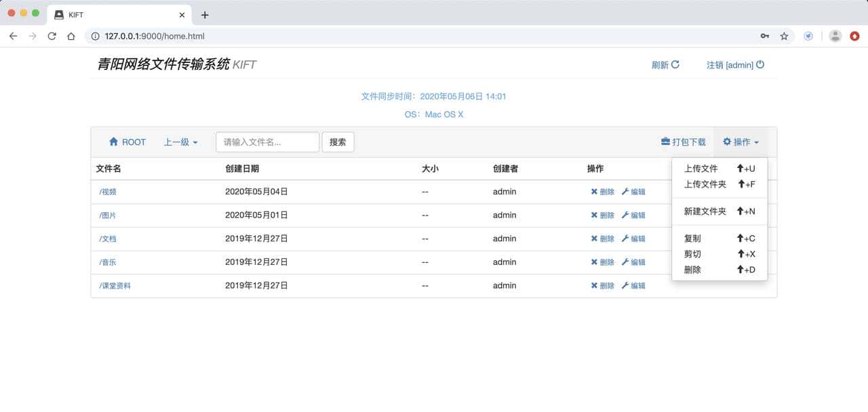
Task: Click the 搜索 search button
Action: click(x=338, y=142)
